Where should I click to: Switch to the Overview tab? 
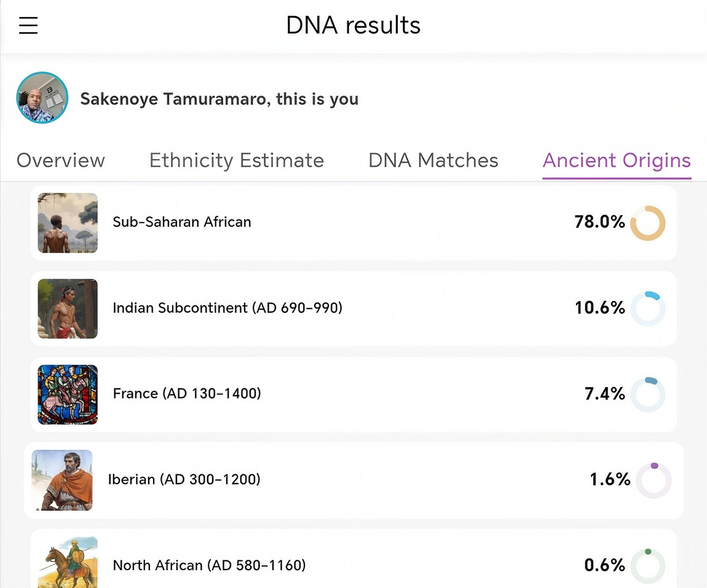60,160
